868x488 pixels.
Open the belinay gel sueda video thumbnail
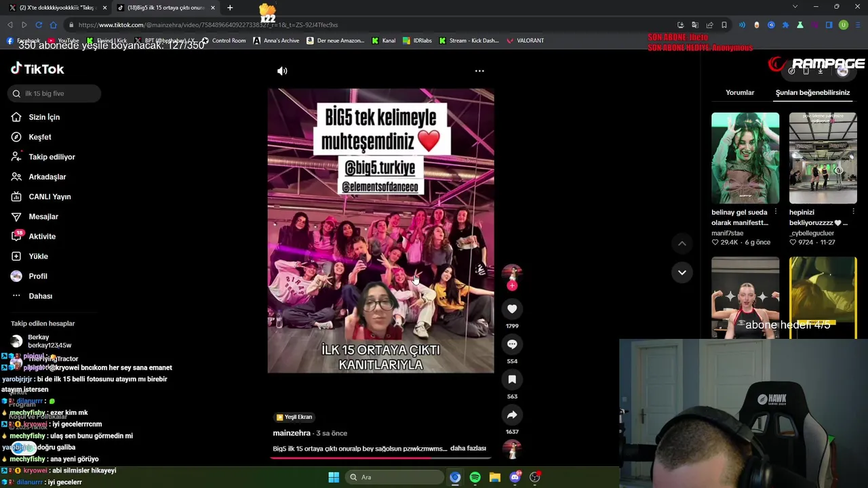tap(745, 158)
